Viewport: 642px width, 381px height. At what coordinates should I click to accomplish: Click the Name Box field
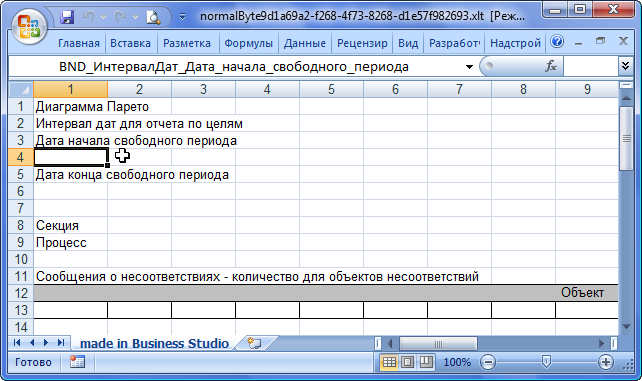click(235, 66)
